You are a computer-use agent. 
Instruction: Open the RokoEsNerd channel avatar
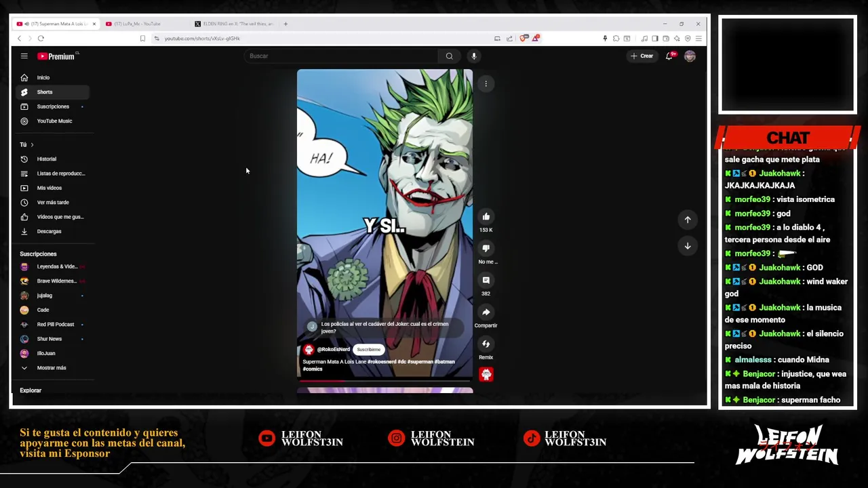point(309,350)
